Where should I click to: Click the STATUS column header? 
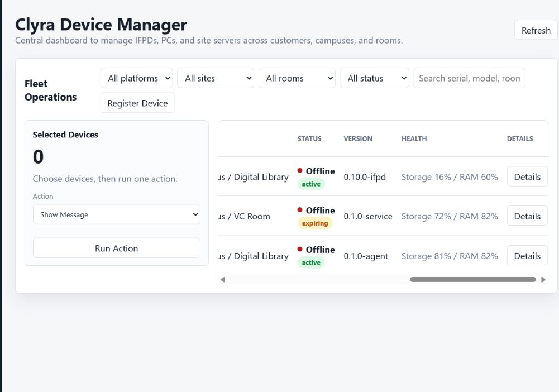point(309,138)
